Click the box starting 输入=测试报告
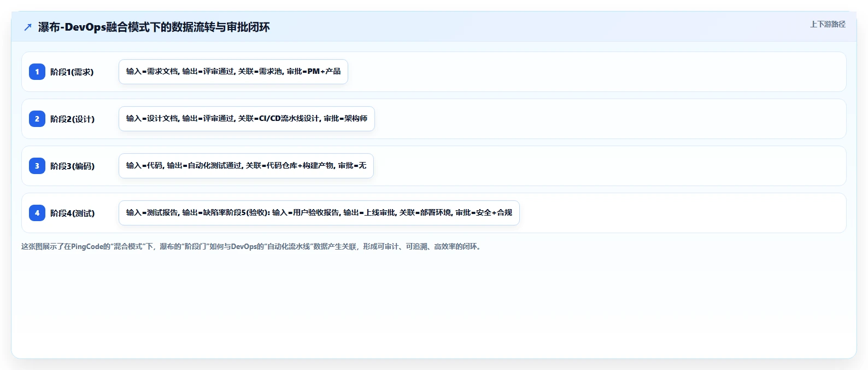This screenshot has height=370, width=868. [x=319, y=213]
